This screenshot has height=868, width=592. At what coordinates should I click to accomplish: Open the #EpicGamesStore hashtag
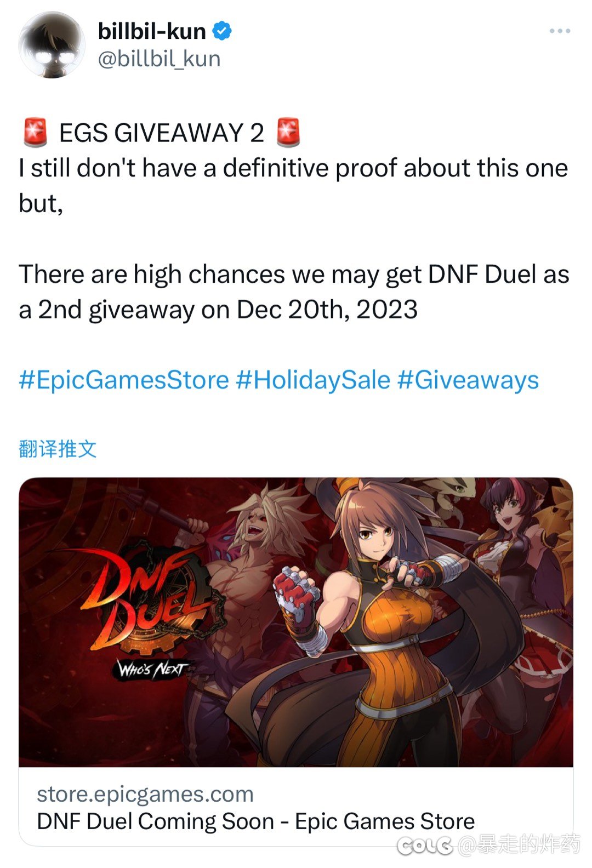click(124, 380)
